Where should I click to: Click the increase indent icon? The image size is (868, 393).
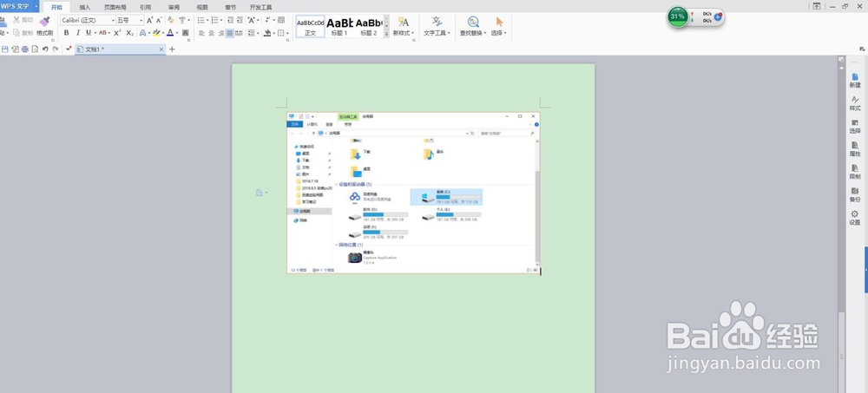[240, 20]
